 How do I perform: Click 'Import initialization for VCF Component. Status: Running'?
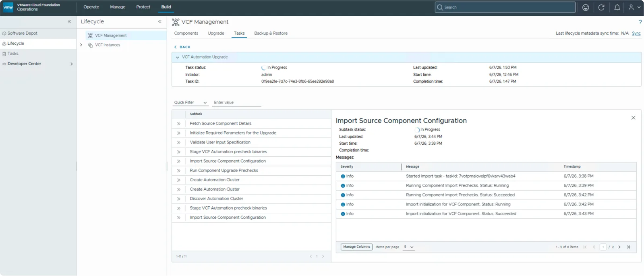coord(458,205)
